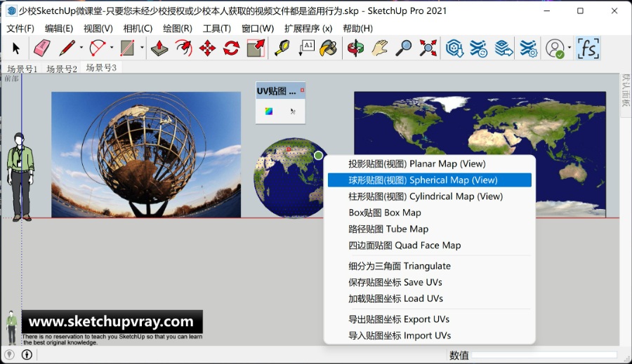Open the 视图(V) menu

tap(98, 29)
